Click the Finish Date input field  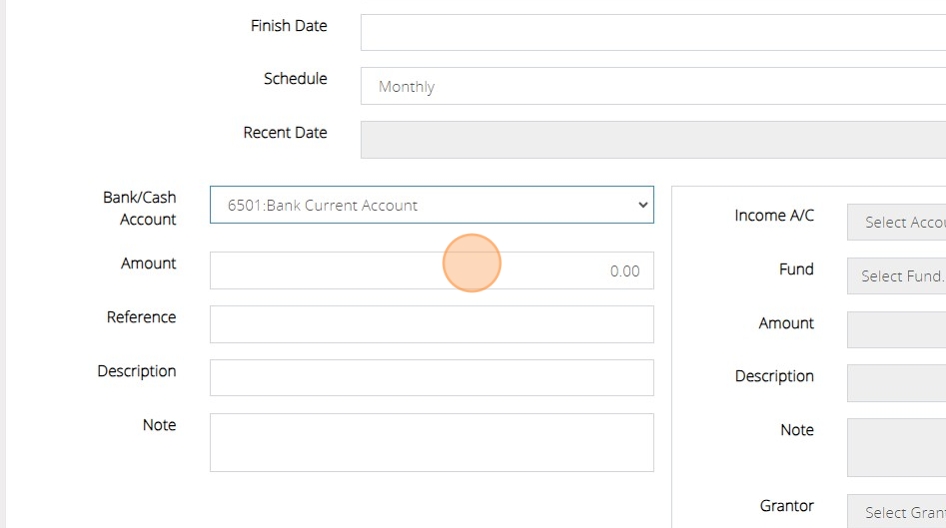point(652,32)
